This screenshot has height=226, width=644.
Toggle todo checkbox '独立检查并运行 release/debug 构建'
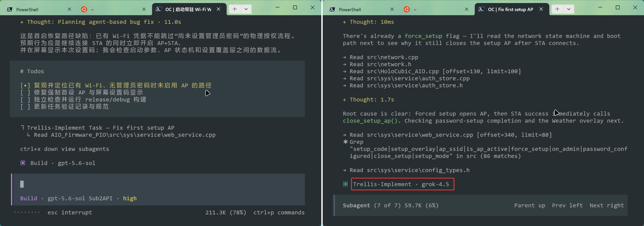pos(25,100)
